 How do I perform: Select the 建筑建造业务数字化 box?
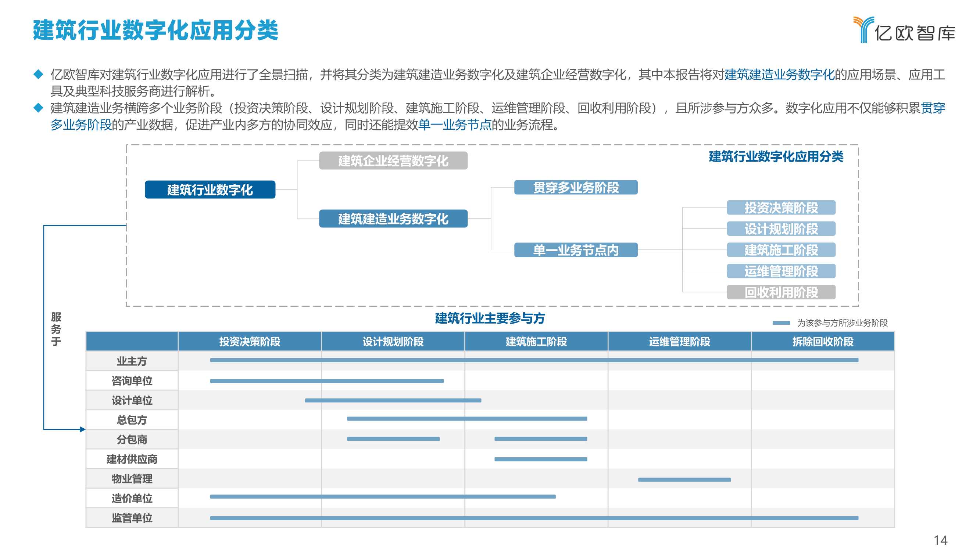(x=393, y=219)
